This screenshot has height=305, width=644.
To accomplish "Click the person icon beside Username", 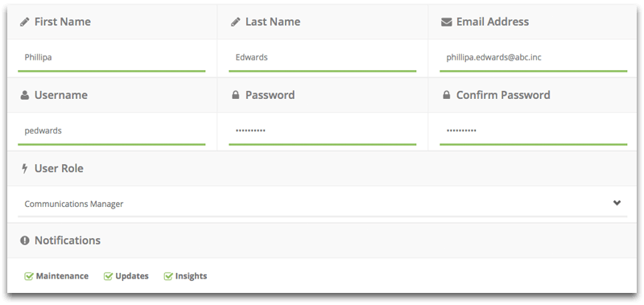I will 25,95.
